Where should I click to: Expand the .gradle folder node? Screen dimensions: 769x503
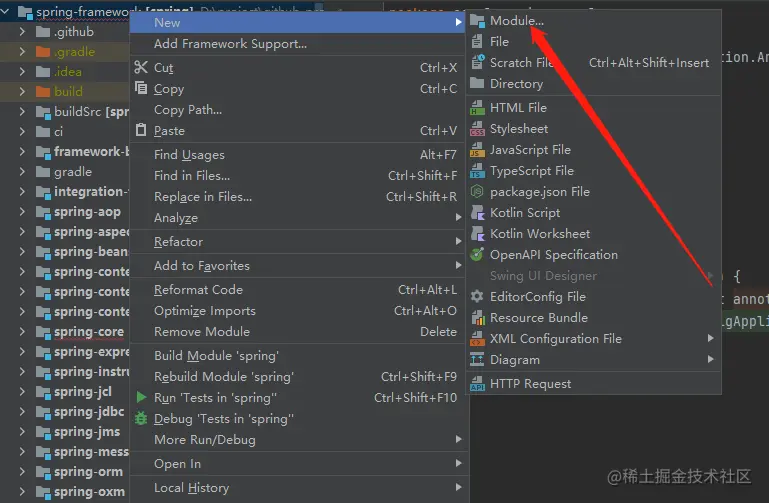[x=22, y=51]
